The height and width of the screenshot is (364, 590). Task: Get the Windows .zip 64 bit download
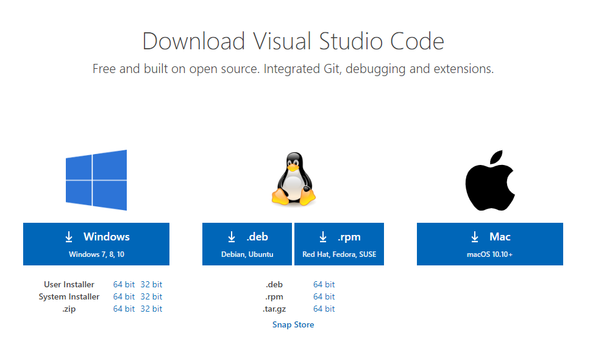point(124,309)
